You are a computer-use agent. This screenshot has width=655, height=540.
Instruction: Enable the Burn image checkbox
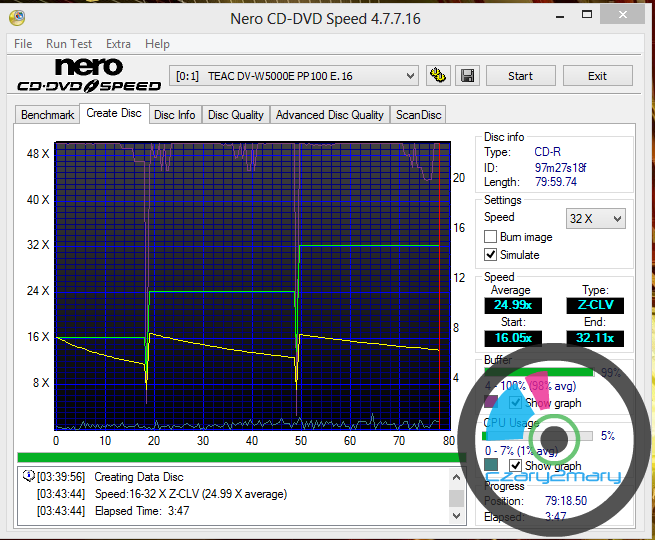(491, 237)
